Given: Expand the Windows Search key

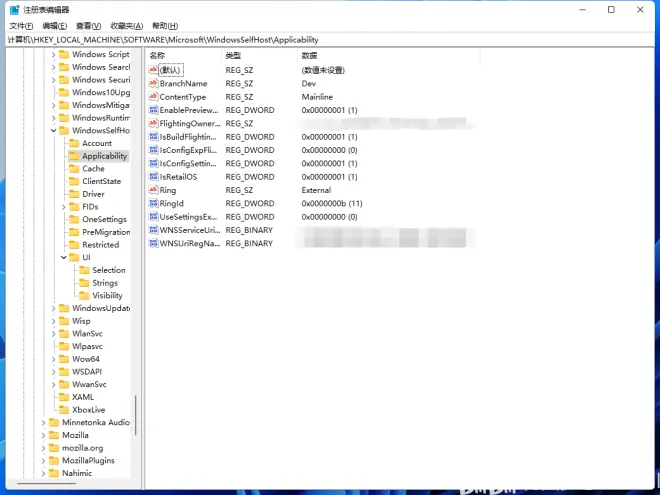Looking at the screenshot, I should (x=53, y=67).
